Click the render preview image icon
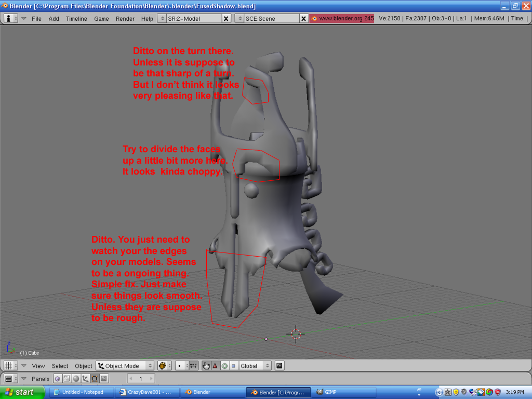Screen dimensions: 532x399 pos(280,366)
